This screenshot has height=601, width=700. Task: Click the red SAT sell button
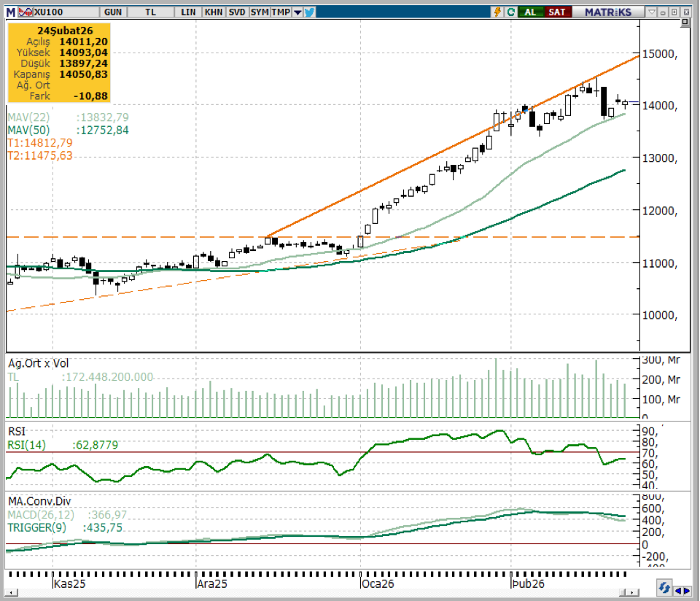557,12
